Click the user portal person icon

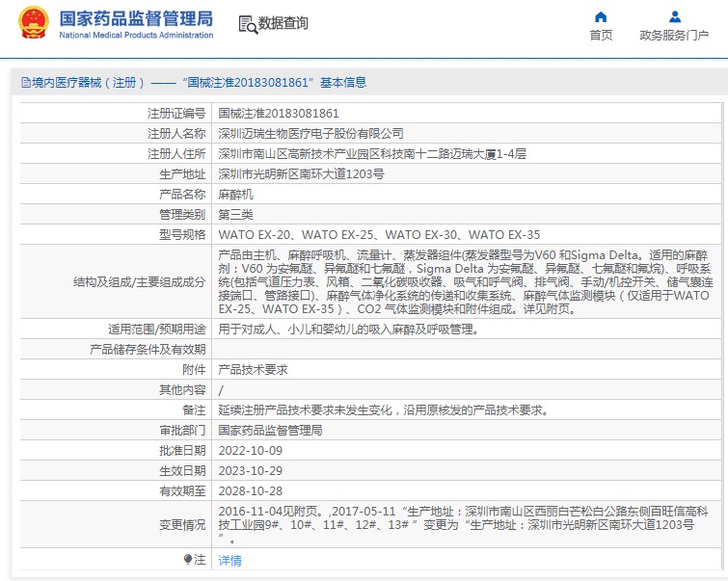click(675, 16)
